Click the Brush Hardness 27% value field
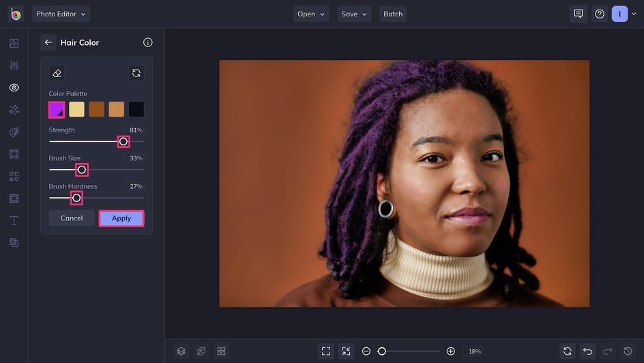The image size is (644, 363). point(136,186)
